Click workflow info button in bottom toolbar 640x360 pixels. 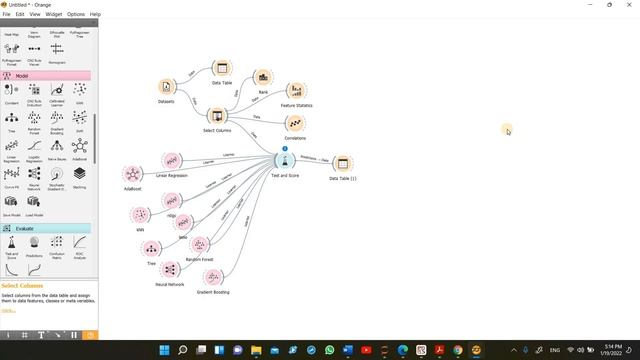coord(8,335)
